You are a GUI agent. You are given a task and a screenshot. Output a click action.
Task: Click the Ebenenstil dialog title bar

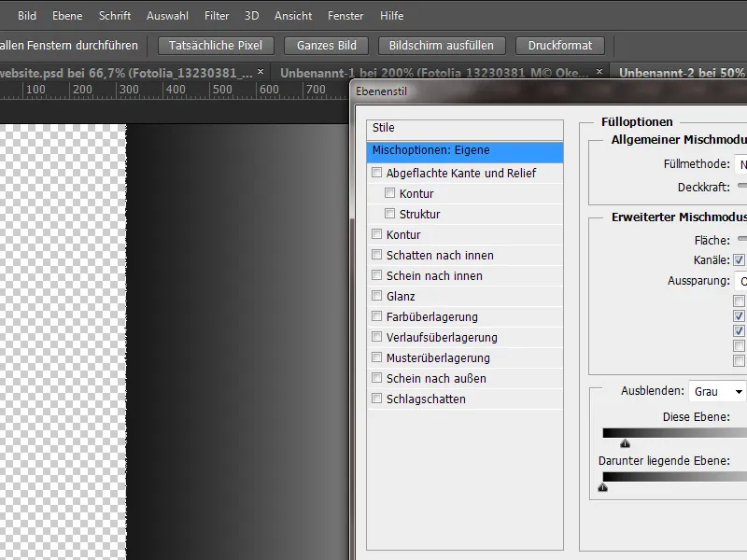point(548,91)
